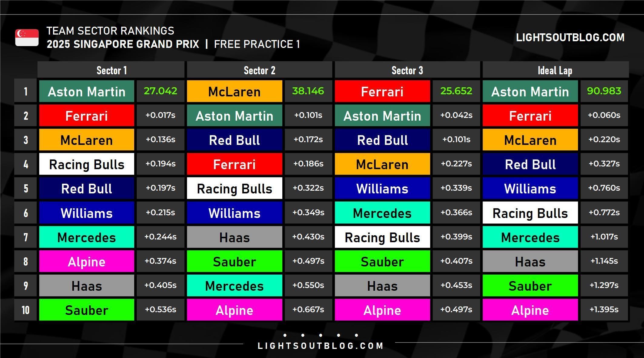The image size is (644, 358).
Task: Click the Ideal Lap column header
Action: (x=555, y=70)
